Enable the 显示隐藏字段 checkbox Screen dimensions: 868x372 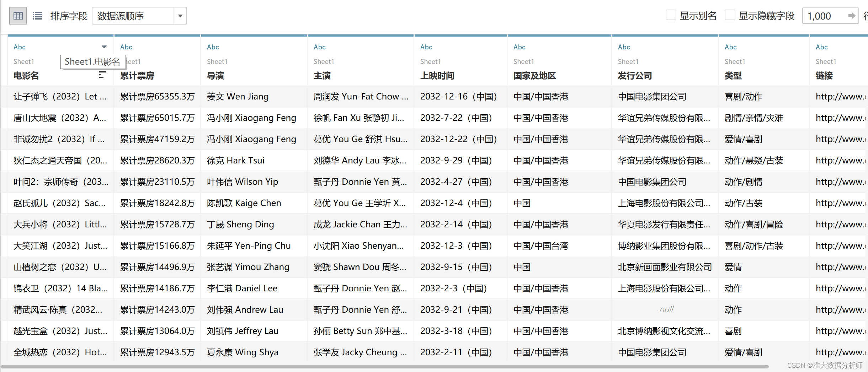coord(730,15)
